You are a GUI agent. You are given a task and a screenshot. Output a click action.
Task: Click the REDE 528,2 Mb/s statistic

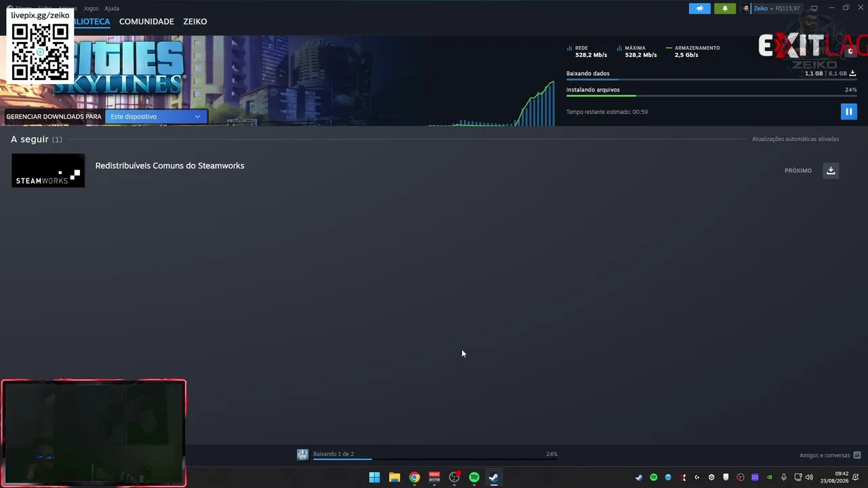coord(587,52)
